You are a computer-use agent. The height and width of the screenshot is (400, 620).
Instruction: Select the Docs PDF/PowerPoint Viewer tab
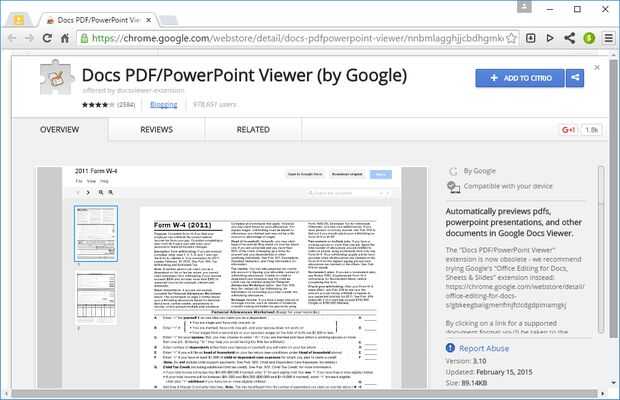point(98,20)
